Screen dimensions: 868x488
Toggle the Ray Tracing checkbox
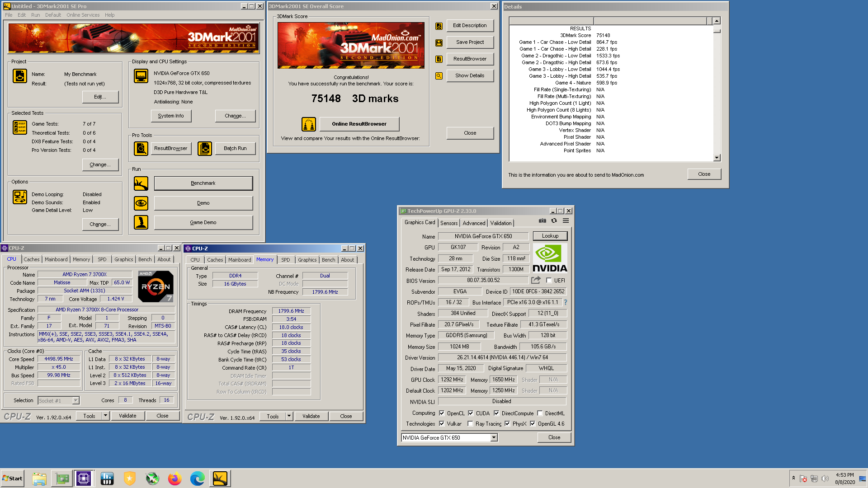click(470, 424)
